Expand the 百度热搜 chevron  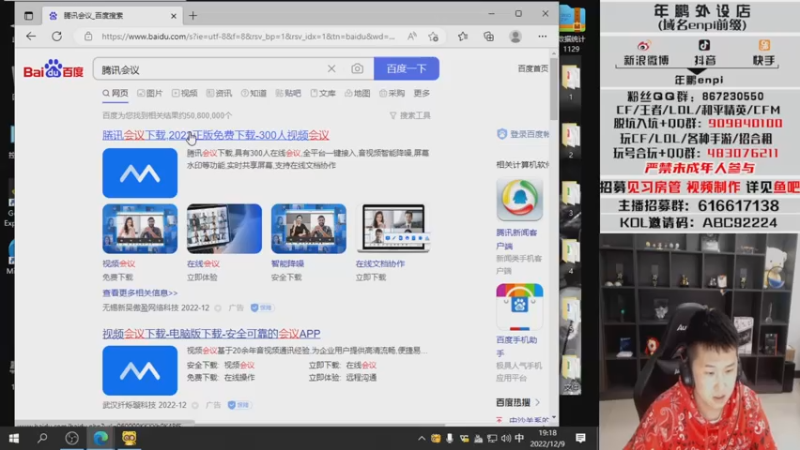tap(538, 403)
